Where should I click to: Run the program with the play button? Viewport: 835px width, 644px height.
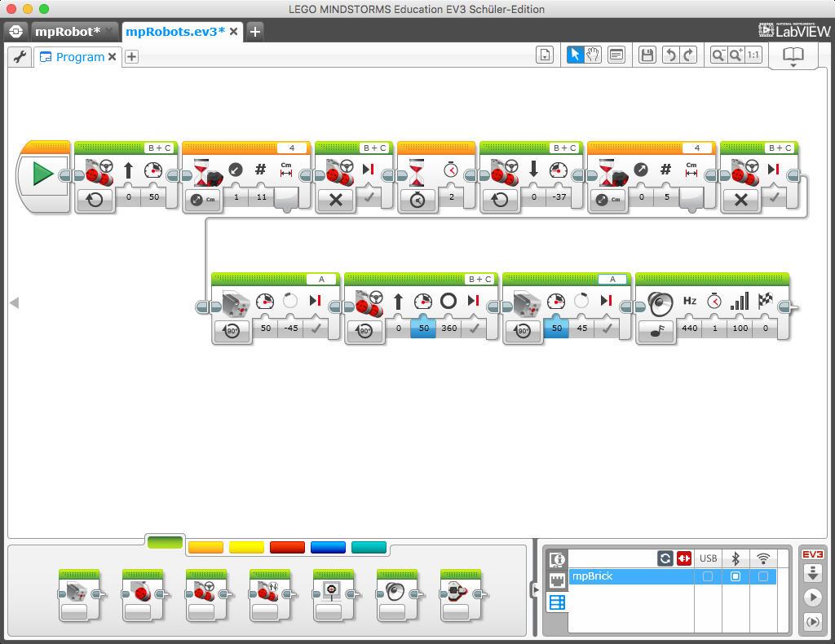811,598
